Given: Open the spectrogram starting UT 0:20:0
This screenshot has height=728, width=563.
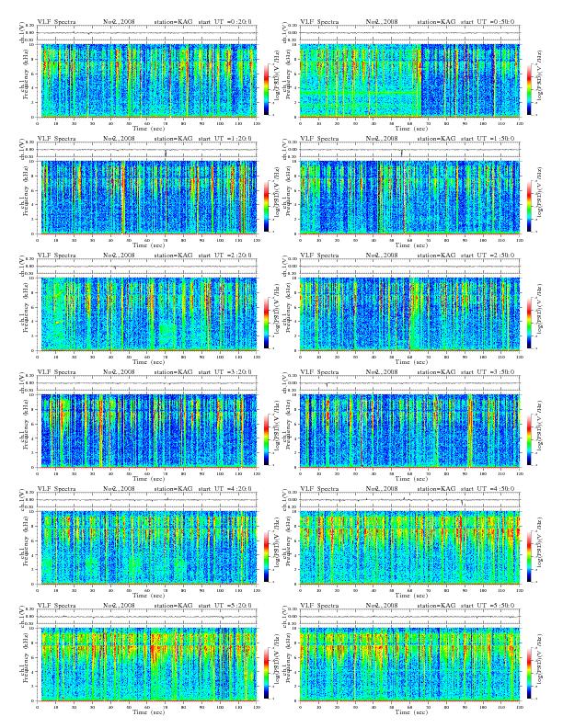Looking at the screenshot, I should coord(147,80).
